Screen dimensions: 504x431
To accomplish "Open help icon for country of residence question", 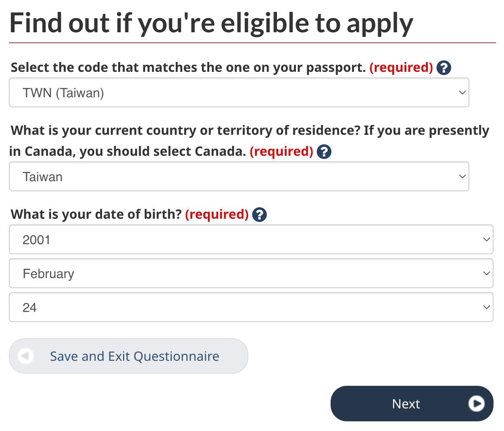I will pyautogui.click(x=324, y=152).
